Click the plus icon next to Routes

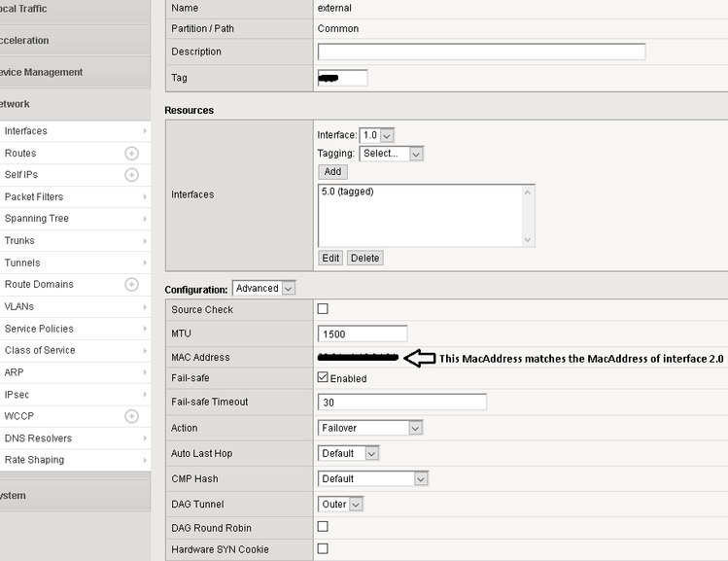click(x=131, y=154)
